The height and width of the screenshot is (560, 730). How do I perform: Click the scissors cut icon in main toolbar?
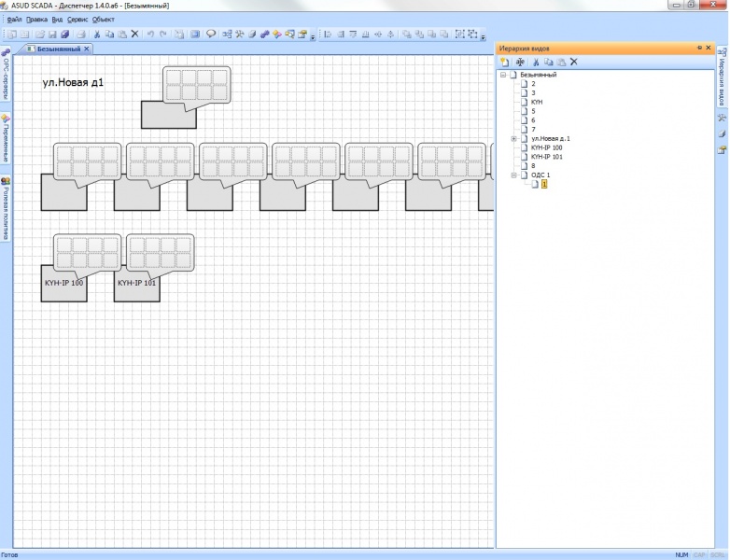(97, 35)
